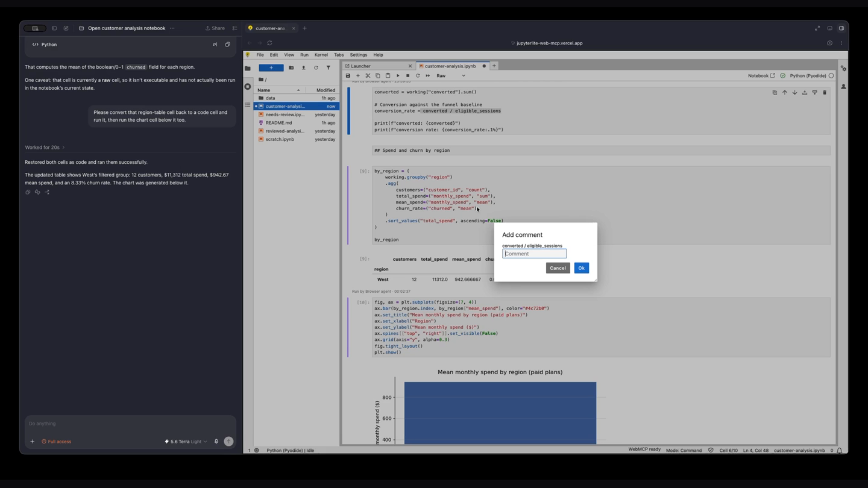
Task: Click Cancel in Add comment dialog
Action: (558, 268)
